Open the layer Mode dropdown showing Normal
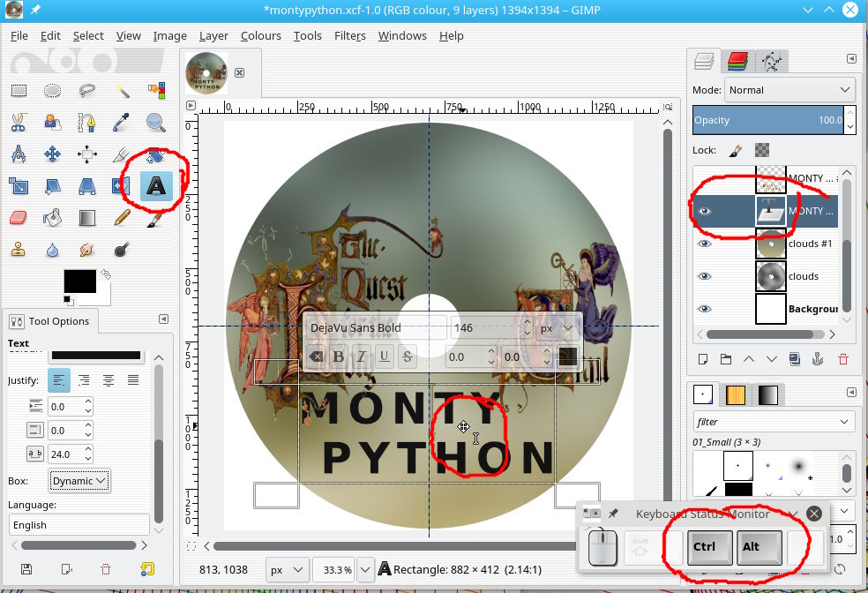Image resolution: width=868 pixels, height=593 pixels. [x=789, y=90]
